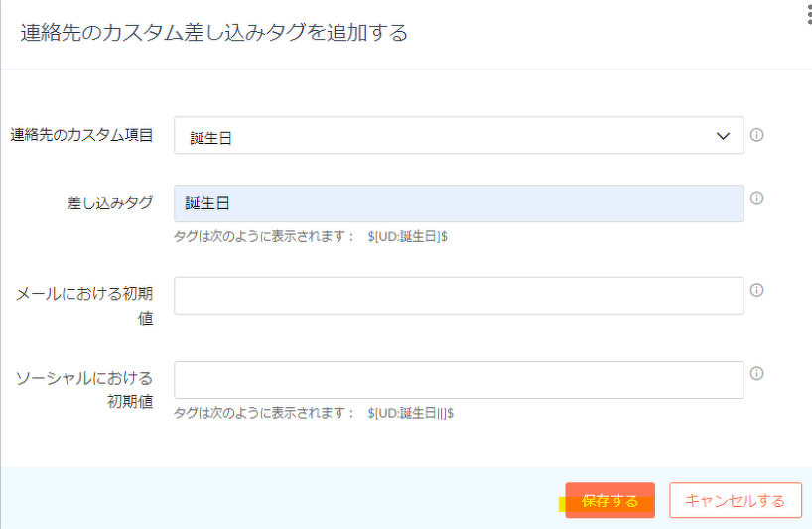The image size is (812, 529).
Task: Click the メールにおける初期値 input box
Action: click(458, 296)
